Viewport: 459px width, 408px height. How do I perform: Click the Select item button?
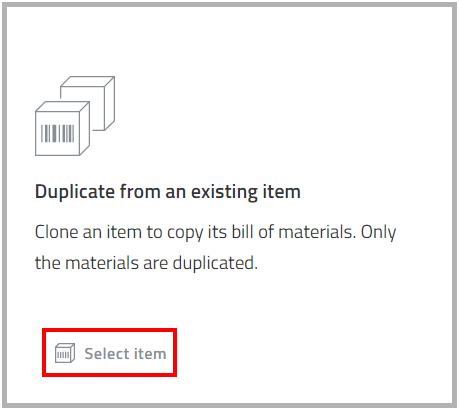pos(109,353)
